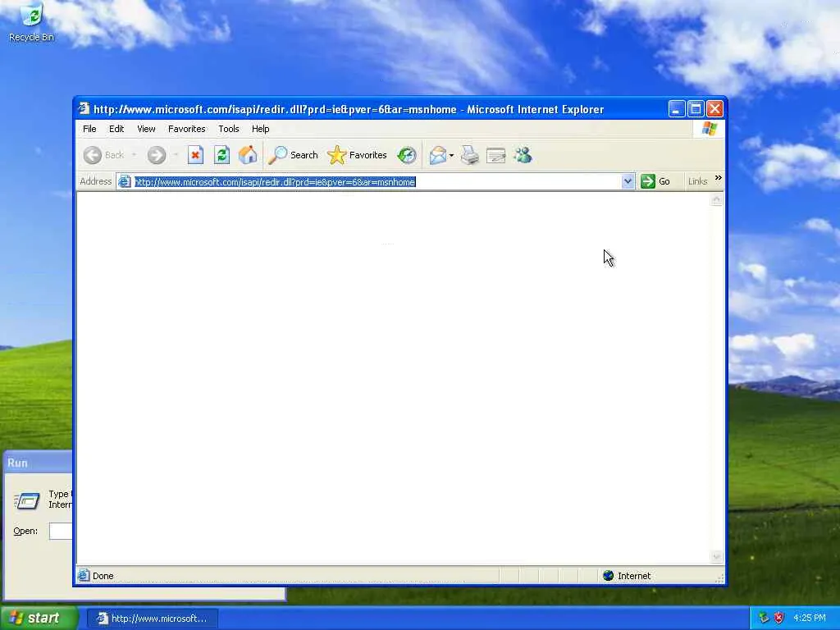This screenshot has width=840, height=630.
Task: Click the Edit page toolbar icon
Action: (496, 155)
